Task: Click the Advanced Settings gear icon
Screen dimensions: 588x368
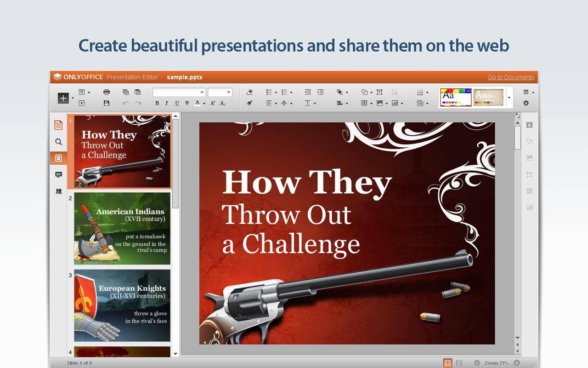Action: 526,103
